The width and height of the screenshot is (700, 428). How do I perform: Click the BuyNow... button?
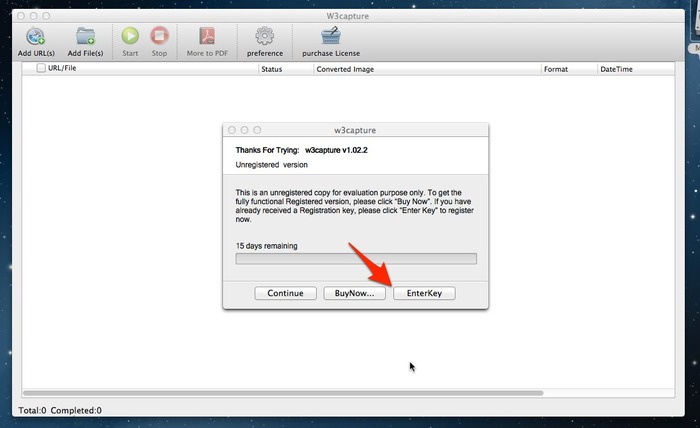click(x=354, y=293)
